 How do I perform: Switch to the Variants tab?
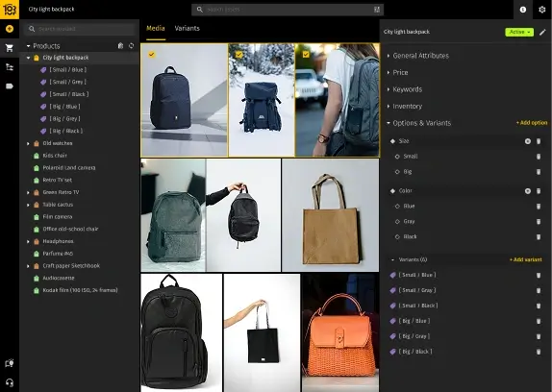coord(187,28)
